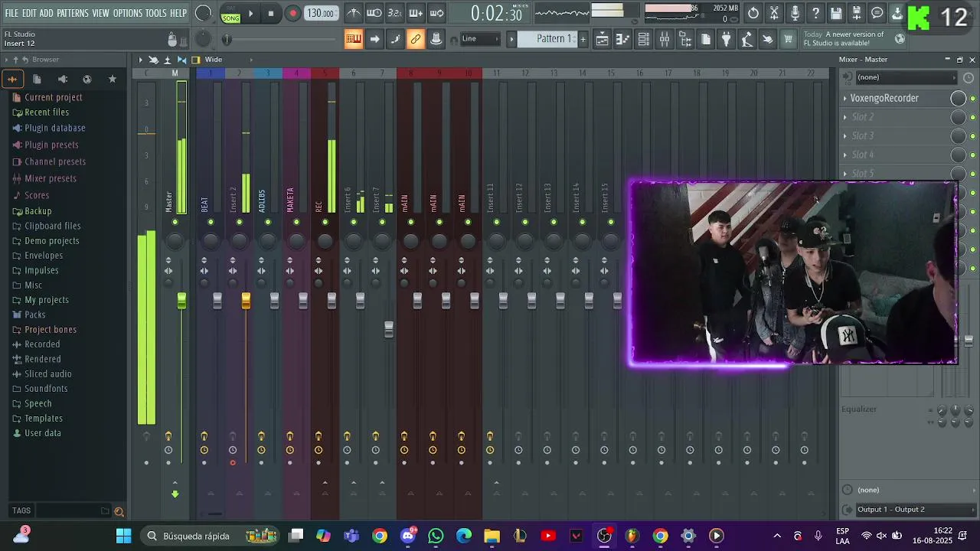Open the VoxengoRecorder effect slot
This screenshot has height=551, width=980.
pyautogui.click(x=894, y=98)
